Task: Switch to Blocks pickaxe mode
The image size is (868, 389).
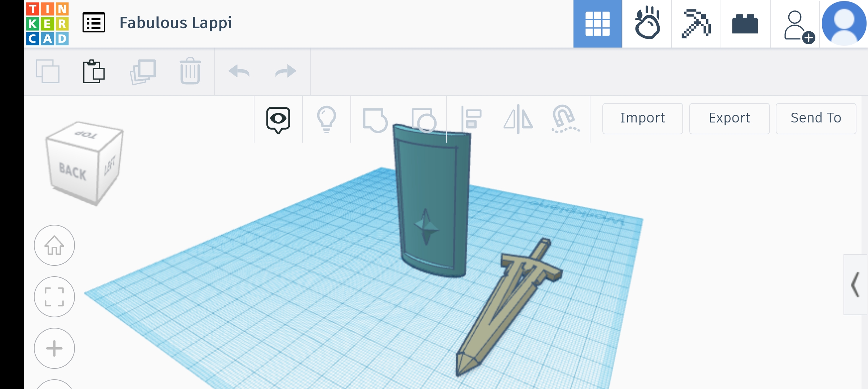Action: 696,24
